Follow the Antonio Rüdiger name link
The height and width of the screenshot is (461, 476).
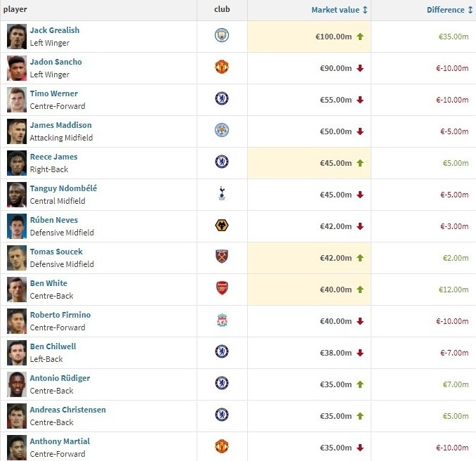[x=60, y=378]
